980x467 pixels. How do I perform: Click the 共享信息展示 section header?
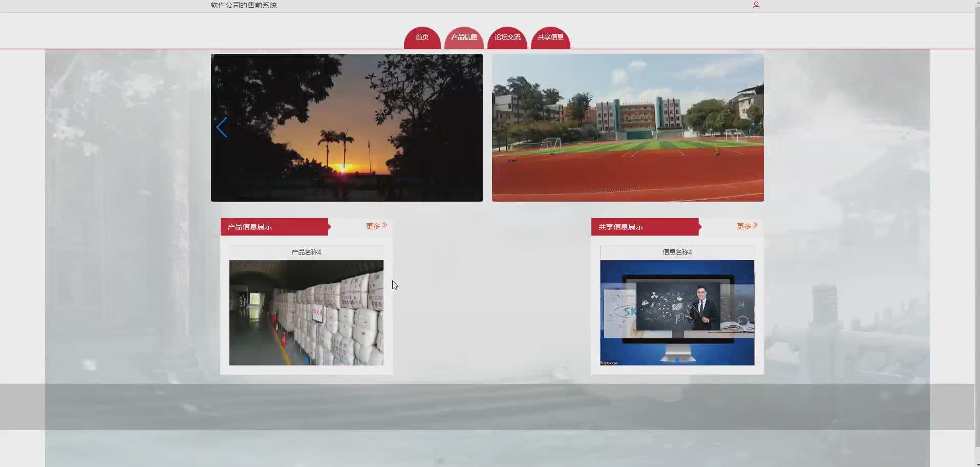pos(645,227)
